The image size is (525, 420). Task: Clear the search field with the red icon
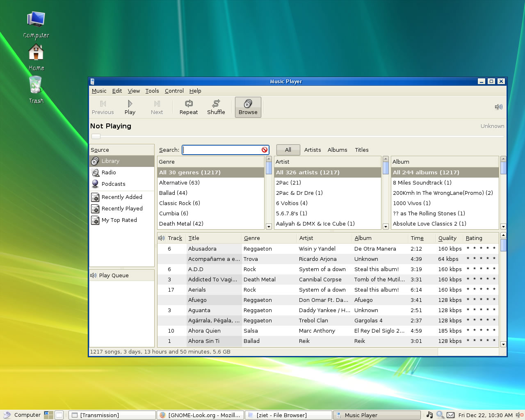[265, 150]
